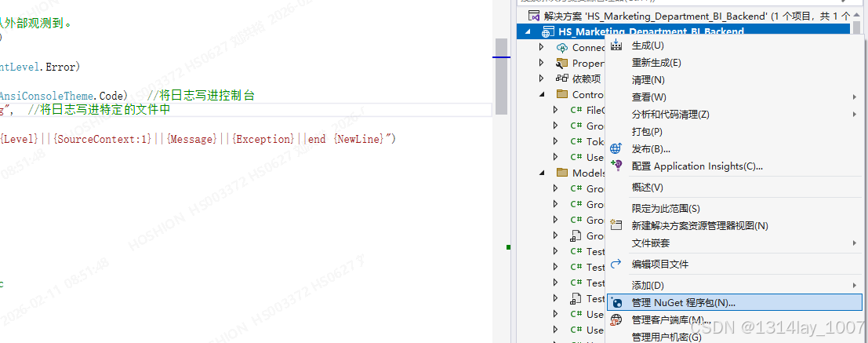
Task: Click the C# icon of the FileC file
Action: pos(576,110)
